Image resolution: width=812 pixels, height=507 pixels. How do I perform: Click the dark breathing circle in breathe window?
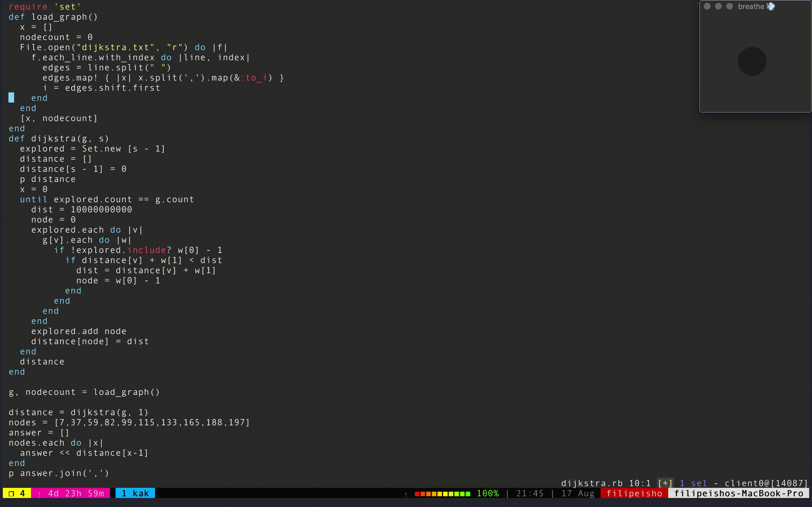tap(752, 61)
